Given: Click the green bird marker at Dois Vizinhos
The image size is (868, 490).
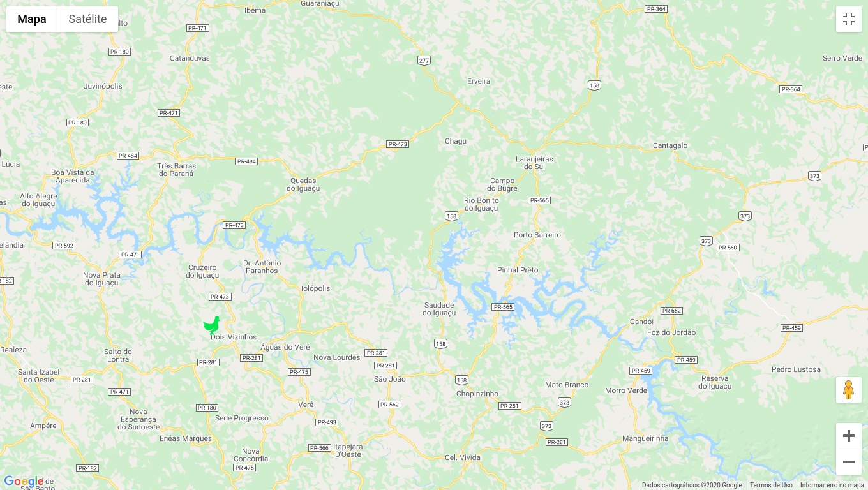Looking at the screenshot, I should [212, 325].
